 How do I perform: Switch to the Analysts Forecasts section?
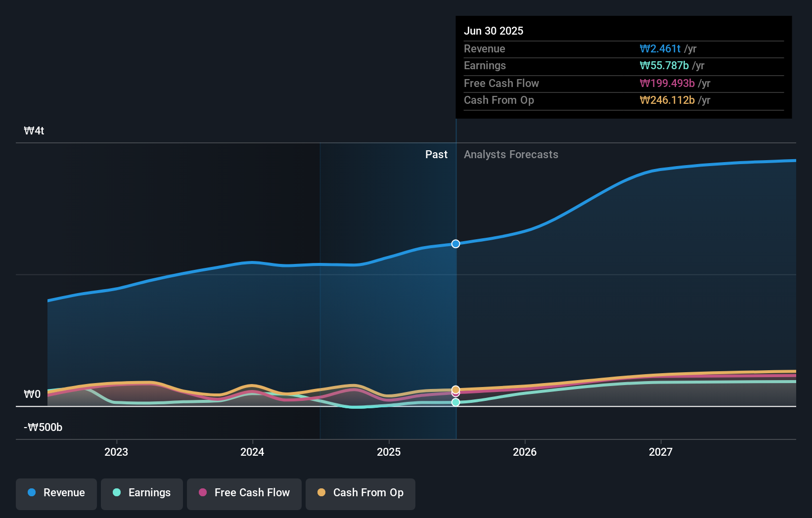tap(511, 154)
